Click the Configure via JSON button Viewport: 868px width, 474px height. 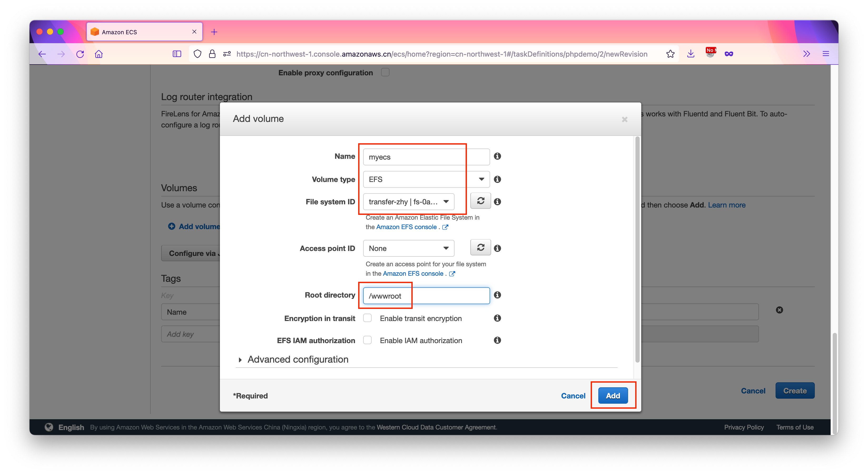pos(191,253)
